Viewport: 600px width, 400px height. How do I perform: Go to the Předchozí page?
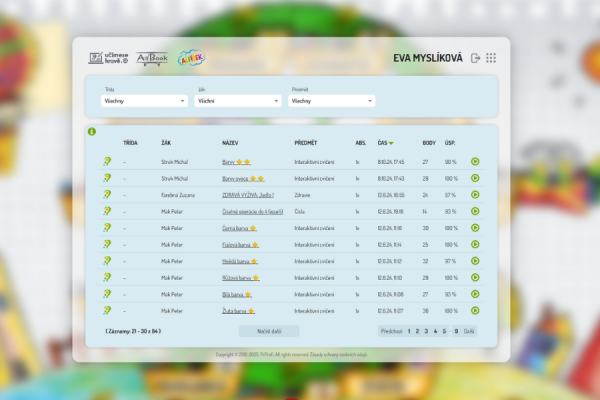391,331
